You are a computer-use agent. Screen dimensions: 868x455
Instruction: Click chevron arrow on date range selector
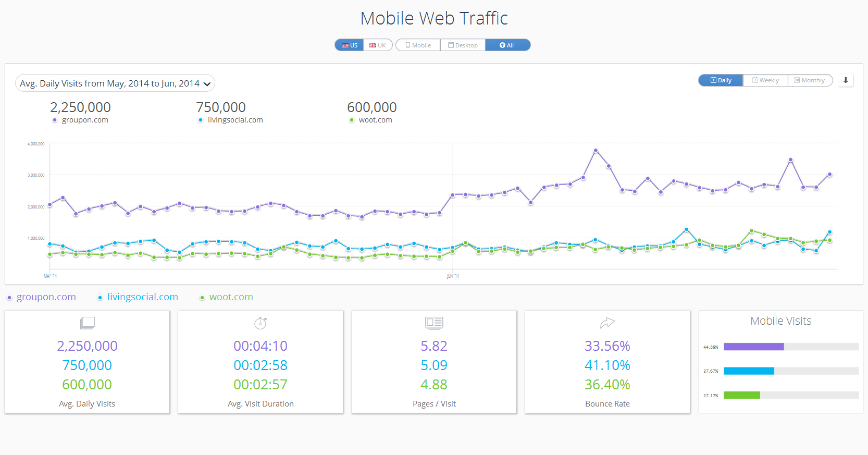207,84
